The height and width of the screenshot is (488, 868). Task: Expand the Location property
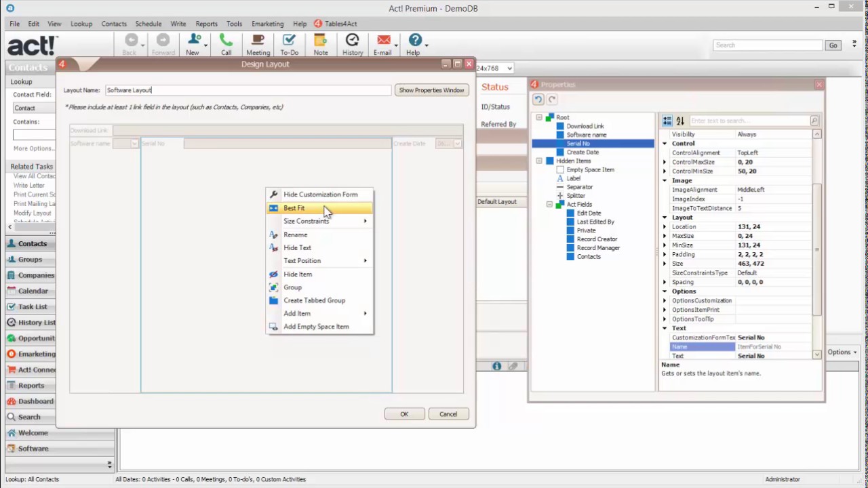[x=665, y=226]
